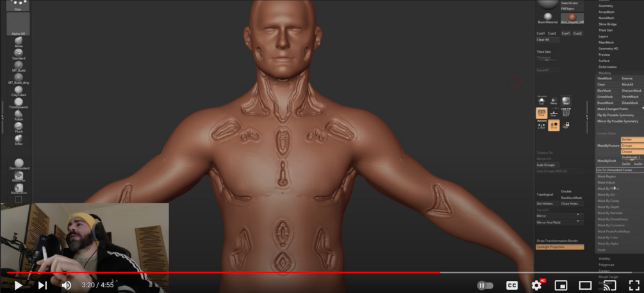Click SharpenMask button
Image resolution: width=644 pixels, height=293 pixels.
click(x=632, y=90)
